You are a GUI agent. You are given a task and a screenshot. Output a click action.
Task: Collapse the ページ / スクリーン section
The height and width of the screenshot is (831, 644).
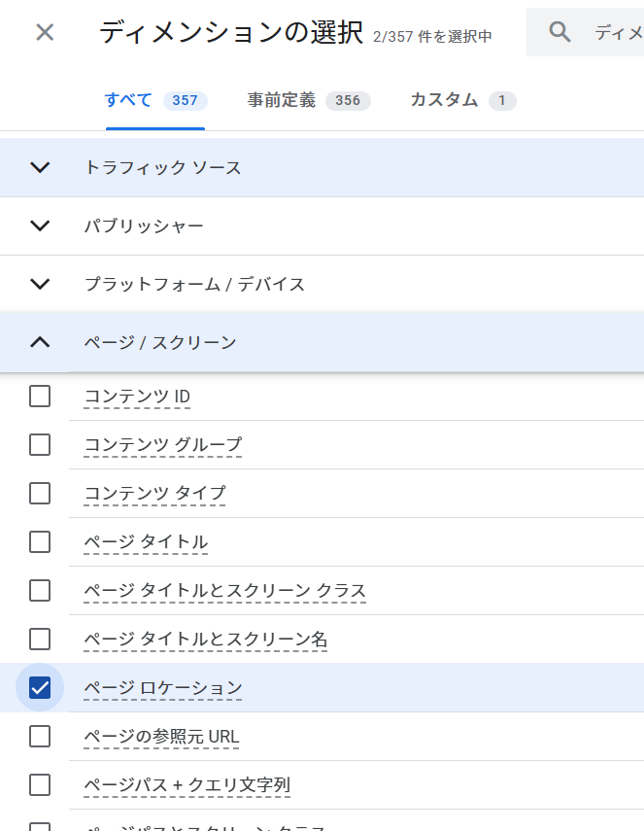(40, 341)
